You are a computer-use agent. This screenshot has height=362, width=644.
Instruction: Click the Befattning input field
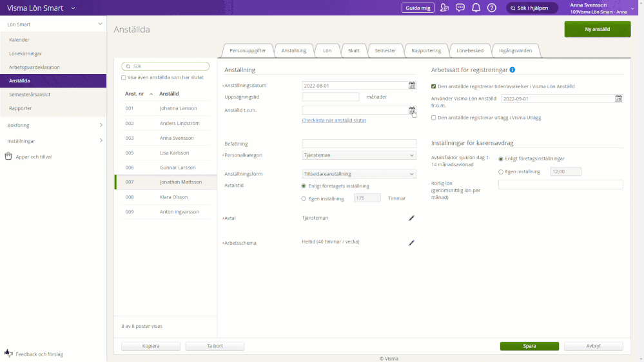(x=359, y=144)
